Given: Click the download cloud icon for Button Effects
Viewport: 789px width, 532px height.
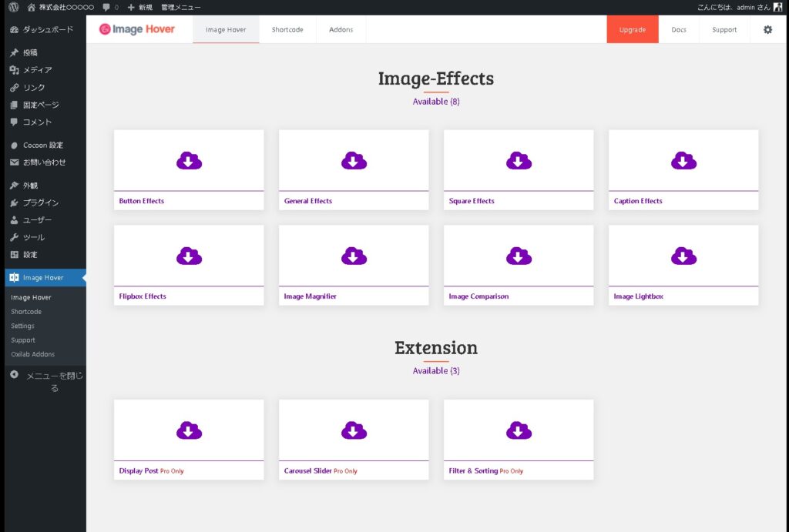Looking at the screenshot, I should click(189, 160).
